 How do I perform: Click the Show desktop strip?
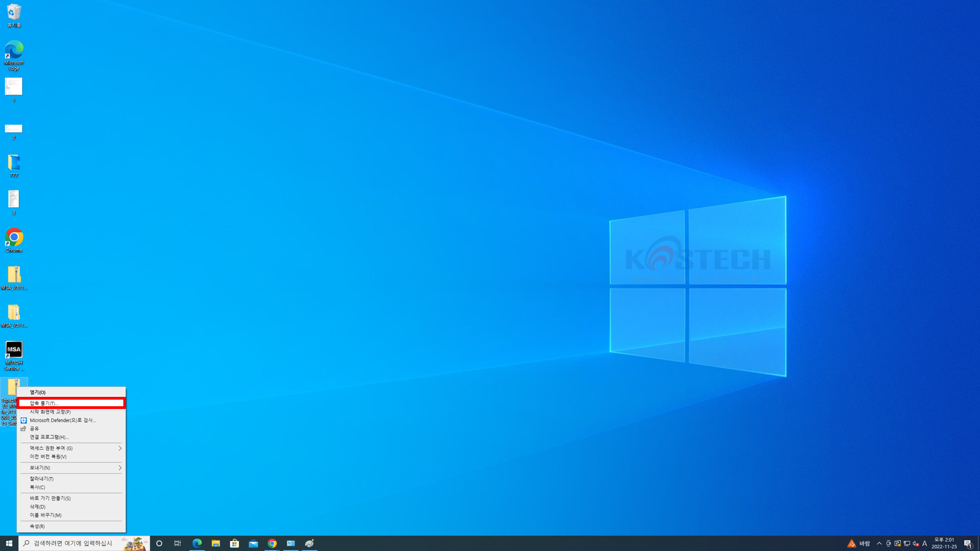click(x=978, y=543)
